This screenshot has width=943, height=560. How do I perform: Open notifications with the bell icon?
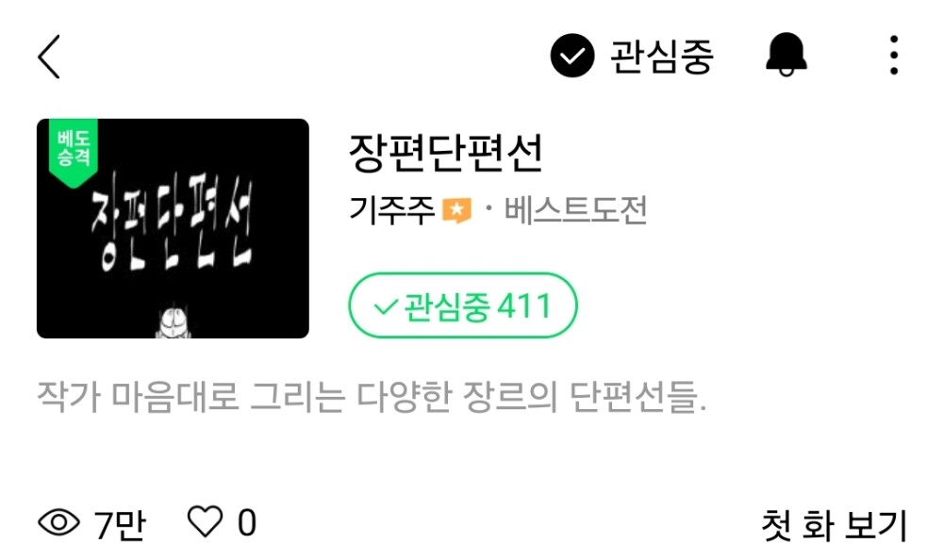(x=786, y=55)
